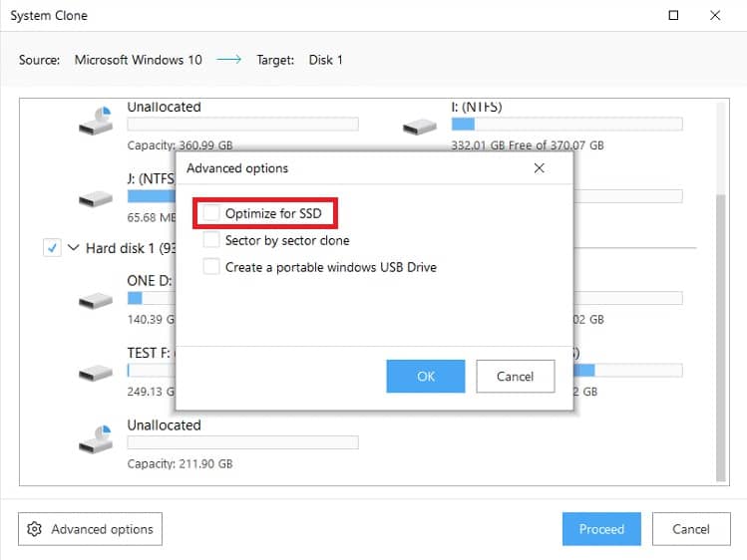Click the 'Sector by sector clone' label text

pos(287,240)
